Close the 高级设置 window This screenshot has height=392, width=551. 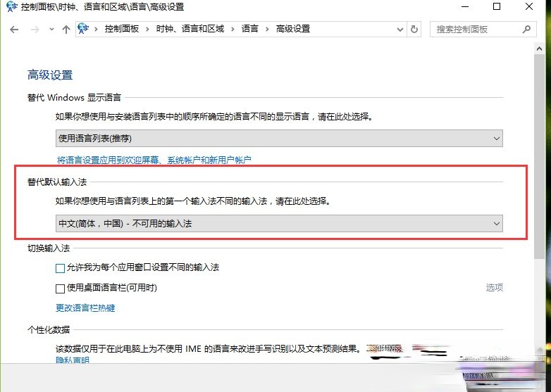(529, 6)
